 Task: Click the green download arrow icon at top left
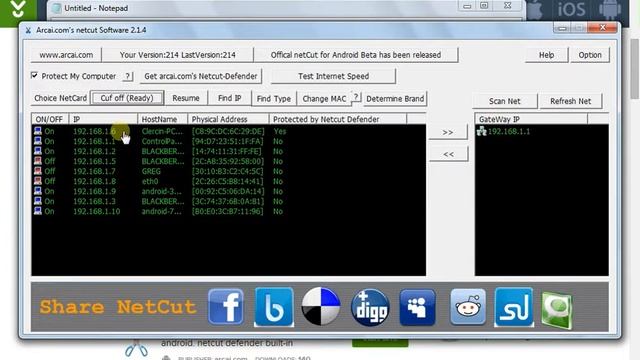(x=18, y=10)
